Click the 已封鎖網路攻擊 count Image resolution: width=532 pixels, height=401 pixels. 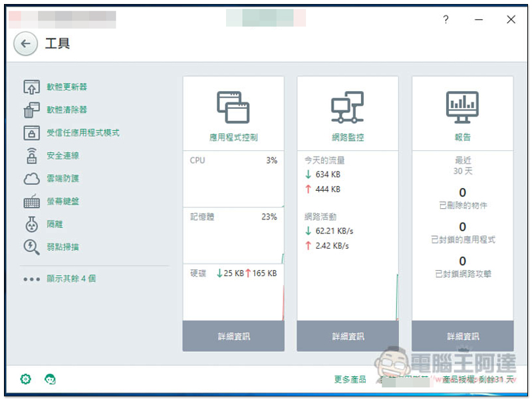[x=462, y=261]
